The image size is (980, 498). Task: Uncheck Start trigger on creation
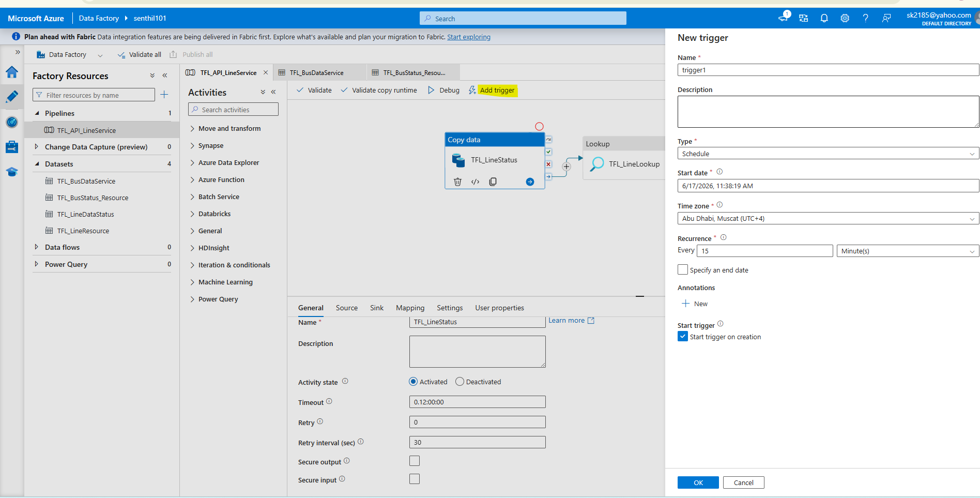click(x=683, y=336)
